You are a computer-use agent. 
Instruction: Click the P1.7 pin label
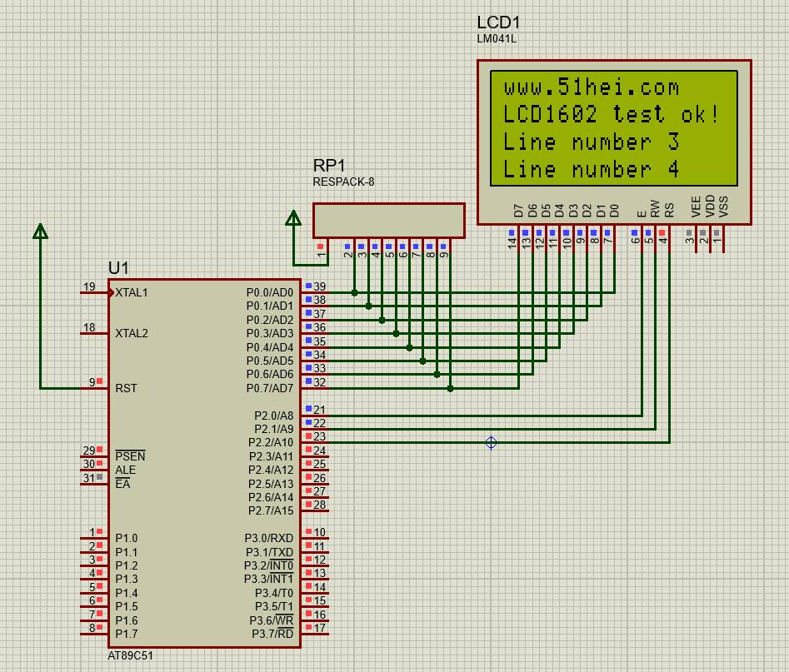click(x=127, y=634)
